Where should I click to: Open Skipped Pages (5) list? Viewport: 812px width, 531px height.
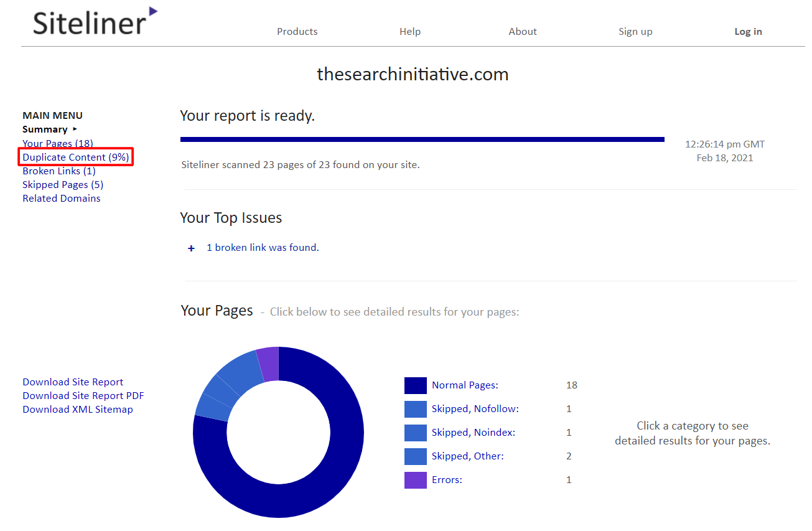(63, 185)
